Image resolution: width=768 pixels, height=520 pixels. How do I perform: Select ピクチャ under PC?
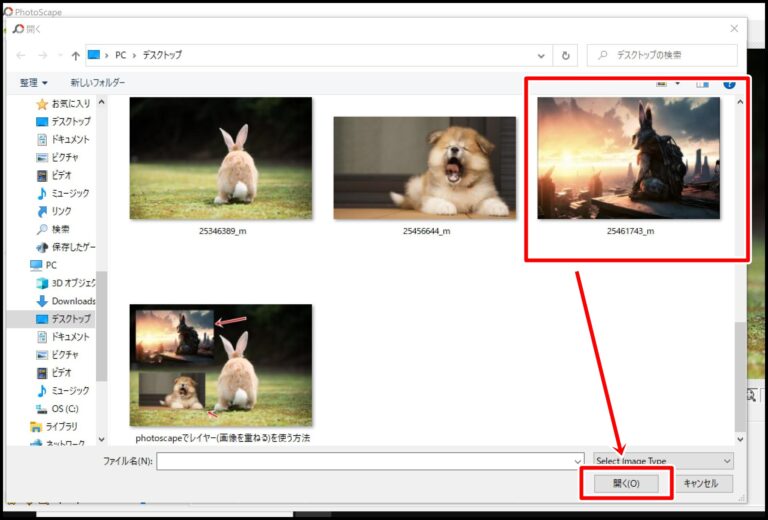tap(58, 355)
